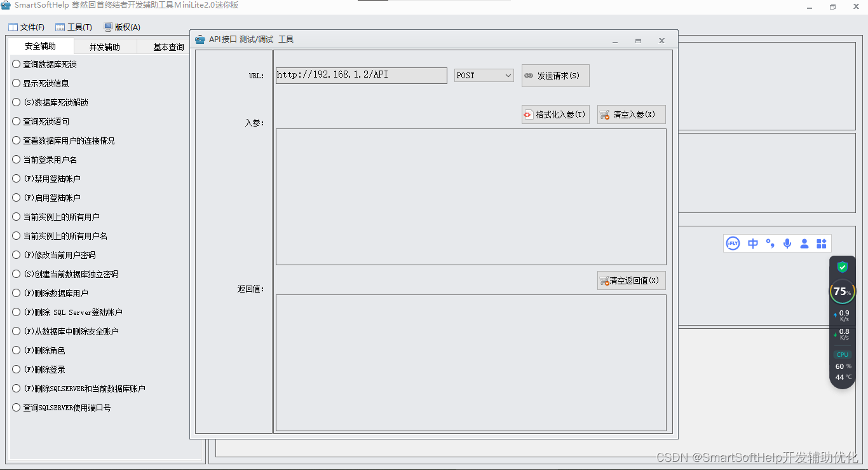Image resolution: width=868 pixels, height=470 pixels.
Task: Click inside the 返回值 text area
Action: 471,363
